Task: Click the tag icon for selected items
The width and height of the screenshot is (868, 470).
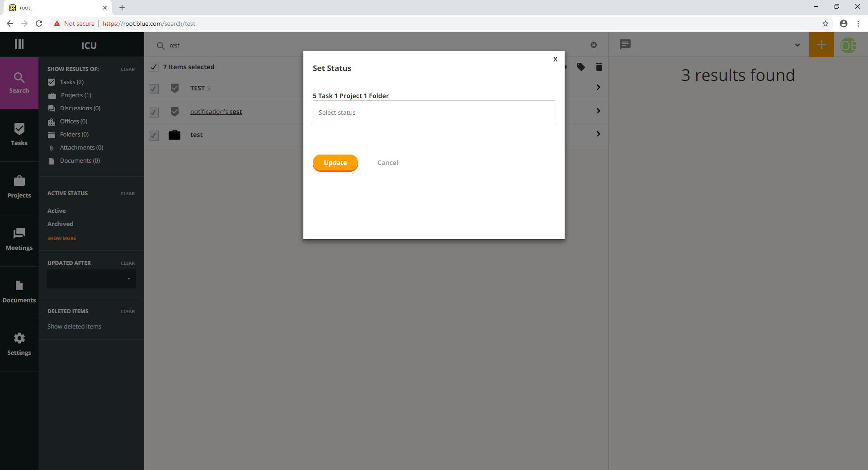Action: (581, 67)
